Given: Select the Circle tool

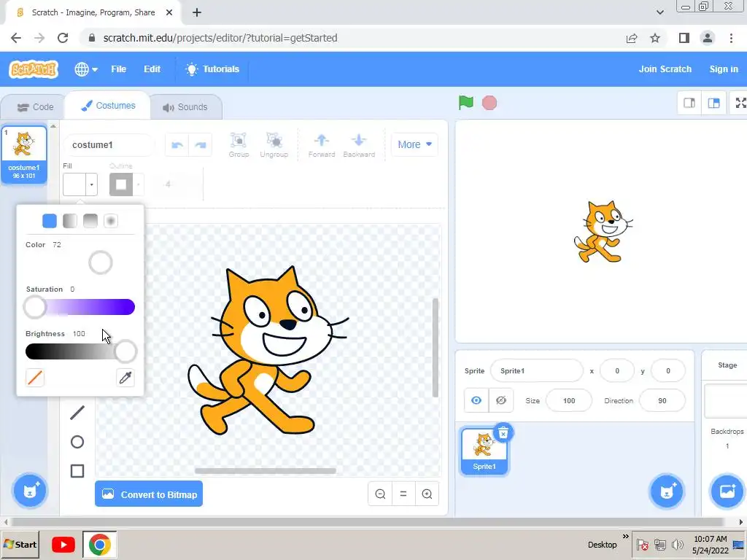Looking at the screenshot, I should point(77,442).
